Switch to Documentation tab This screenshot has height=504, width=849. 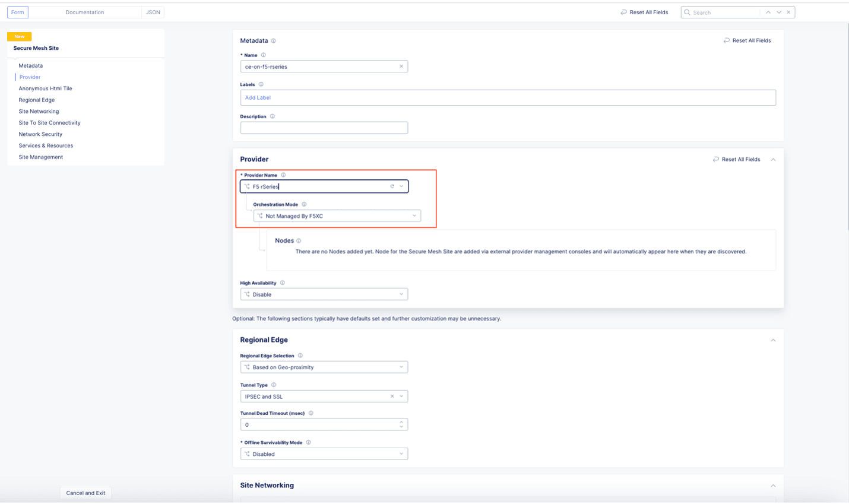click(85, 12)
